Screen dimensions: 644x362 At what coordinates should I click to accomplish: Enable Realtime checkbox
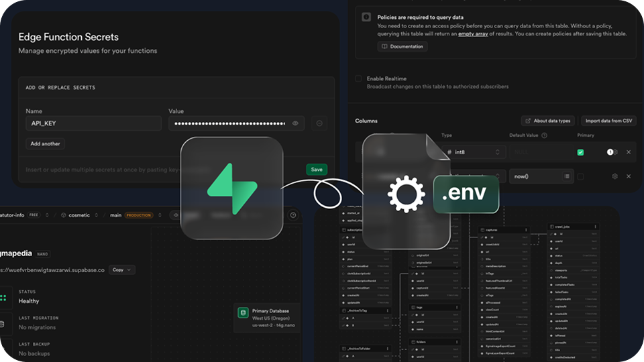coord(358,78)
